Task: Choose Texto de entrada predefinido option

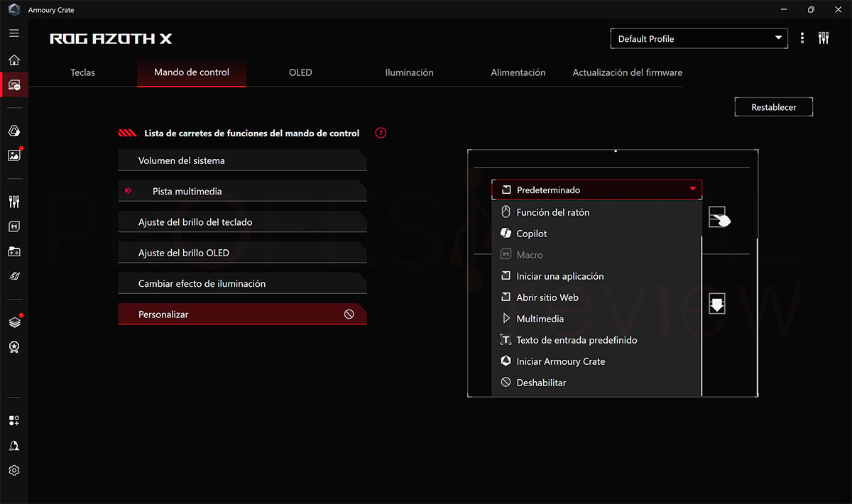Action: tap(596, 340)
